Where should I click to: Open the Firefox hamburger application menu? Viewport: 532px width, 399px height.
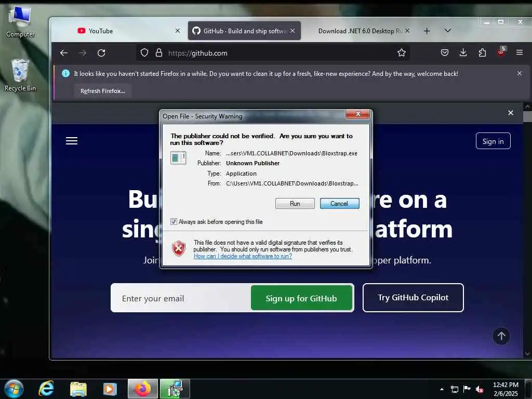(520, 52)
